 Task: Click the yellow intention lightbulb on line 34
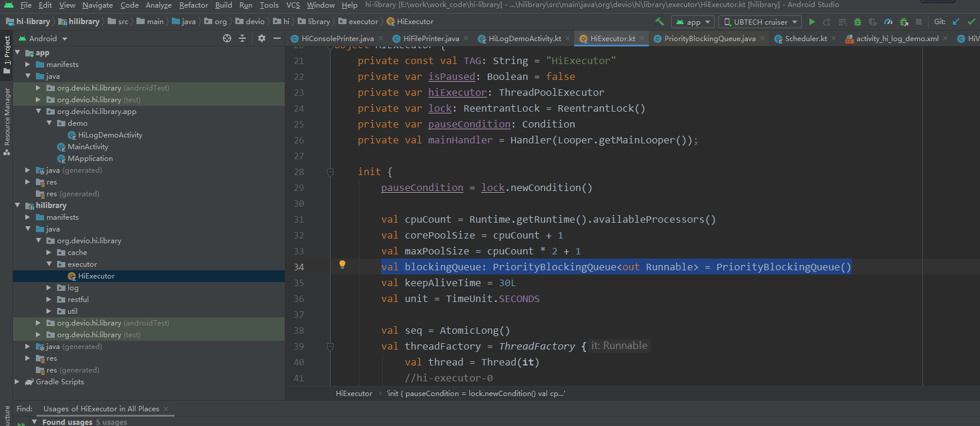342,264
